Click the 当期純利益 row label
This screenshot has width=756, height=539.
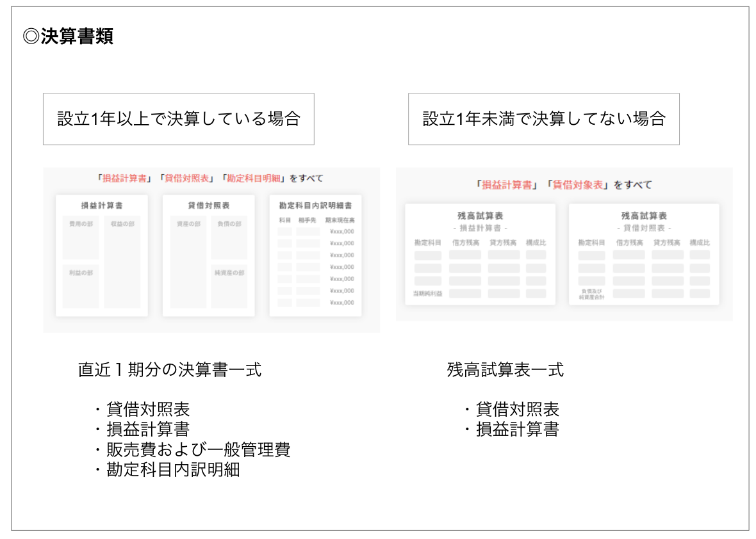pyautogui.click(x=427, y=294)
